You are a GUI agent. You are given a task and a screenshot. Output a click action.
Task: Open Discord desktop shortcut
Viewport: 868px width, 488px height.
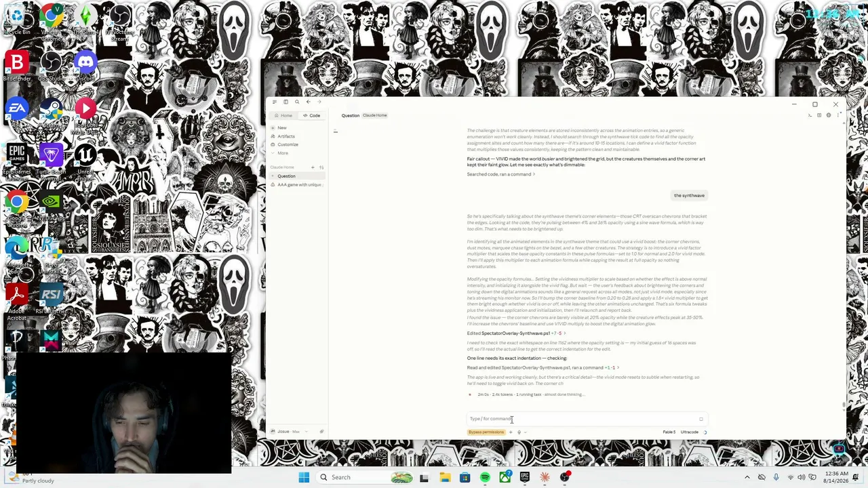tap(85, 66)
